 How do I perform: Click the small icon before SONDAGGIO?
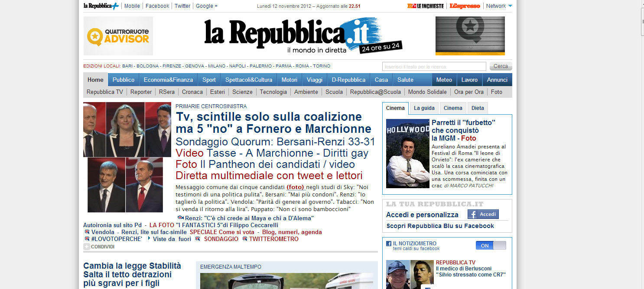point(198,239)
